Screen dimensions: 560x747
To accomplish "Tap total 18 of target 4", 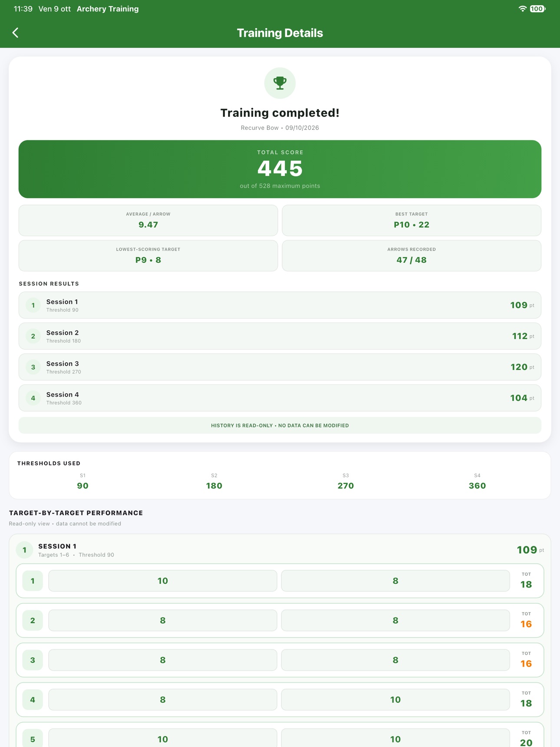I will point(526,703).
